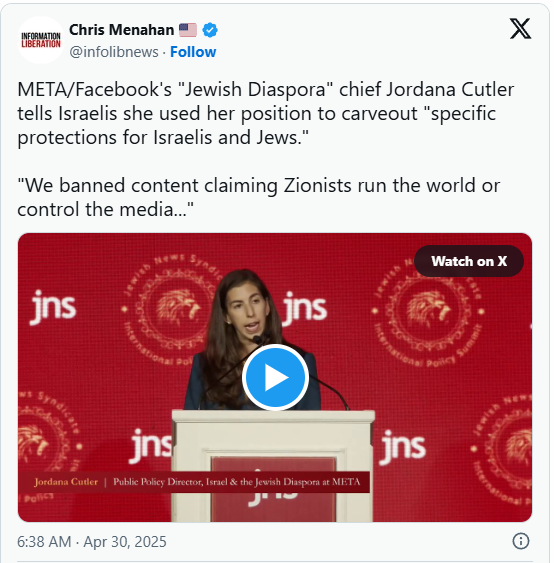The image size is (554, 563).
Task: Click the Jordana Cutler name in the video caption
Action: pos(66,482)
